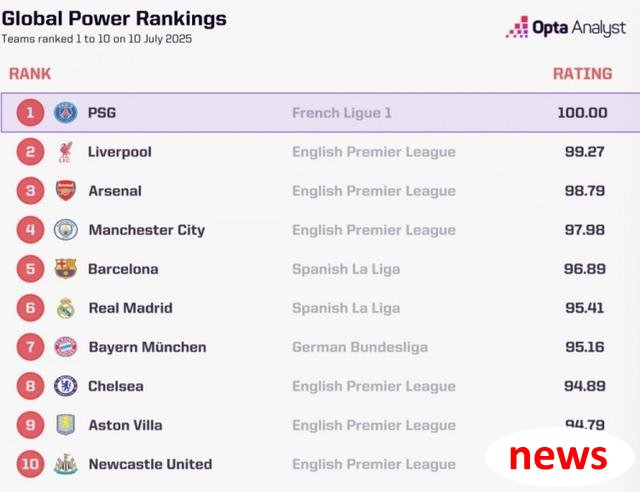Click the Chelsea lion badge
The width and height of the screenshot is (640, 492).
coord(65,386)
